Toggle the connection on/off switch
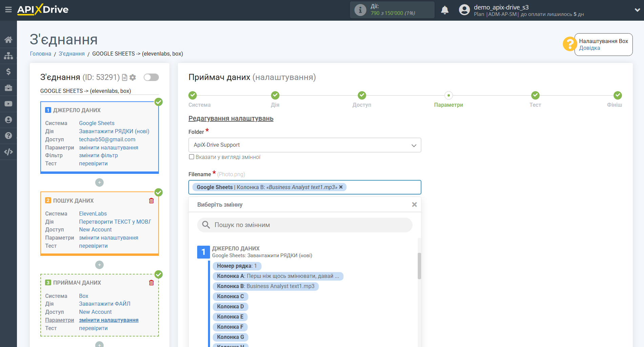The height and width of the screenshot is (347, 644). click(151, 77)
